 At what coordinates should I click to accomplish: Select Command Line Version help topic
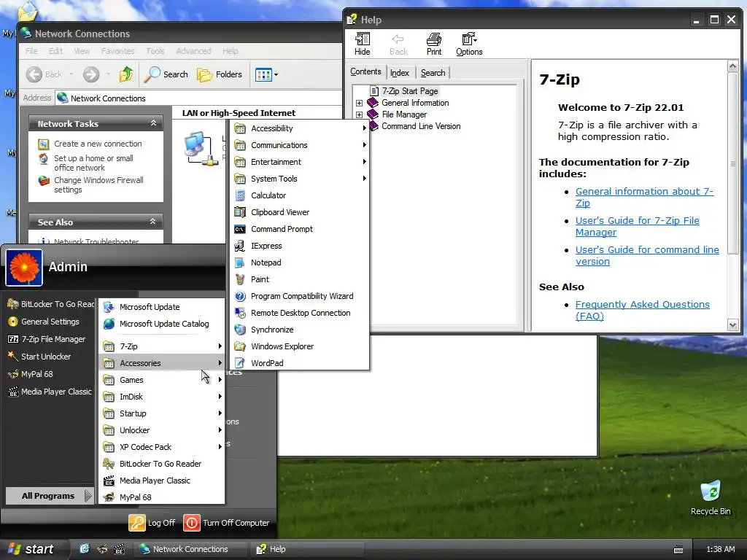(421, 126)
